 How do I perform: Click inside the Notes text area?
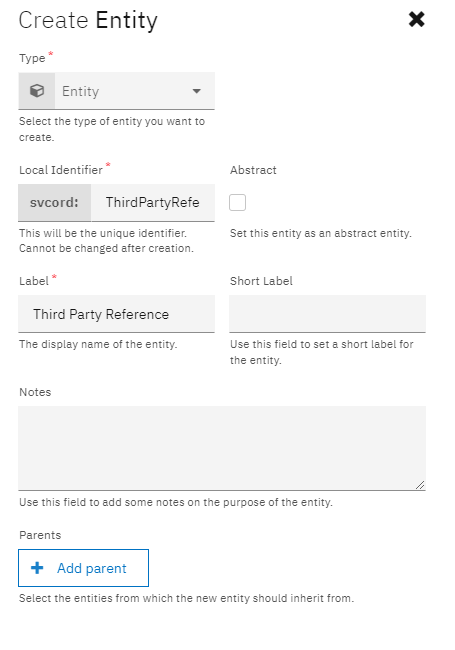coord(222,448)
